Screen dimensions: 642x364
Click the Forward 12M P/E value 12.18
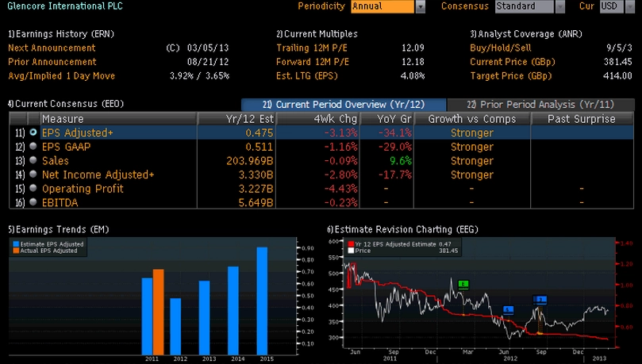(x=413, y=62)
